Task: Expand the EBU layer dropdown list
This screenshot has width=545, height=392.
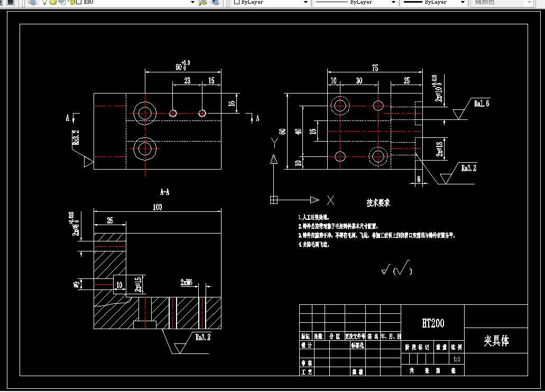Action: pyautogui.click(x=192, y=2)
